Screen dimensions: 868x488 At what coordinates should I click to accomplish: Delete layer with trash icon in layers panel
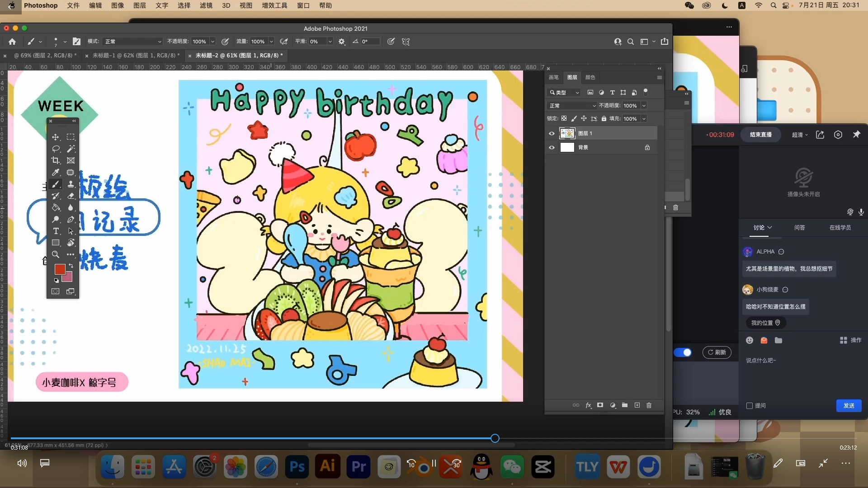649,405
